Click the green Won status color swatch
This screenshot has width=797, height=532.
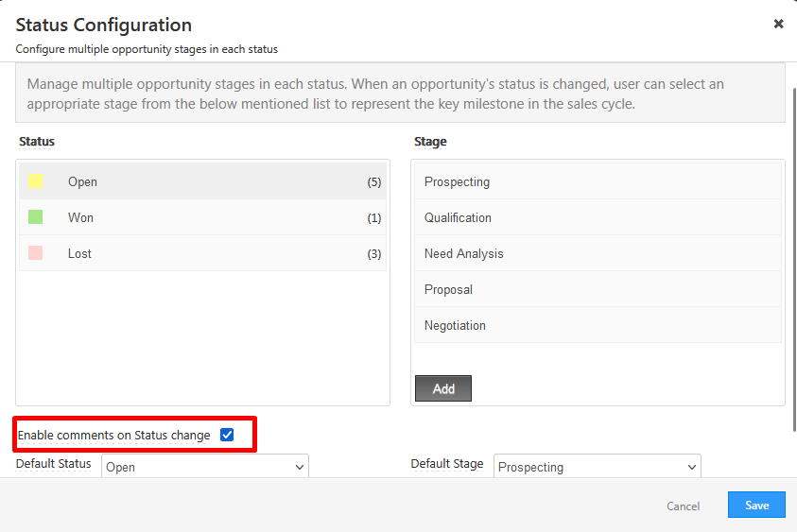point(36,217)
